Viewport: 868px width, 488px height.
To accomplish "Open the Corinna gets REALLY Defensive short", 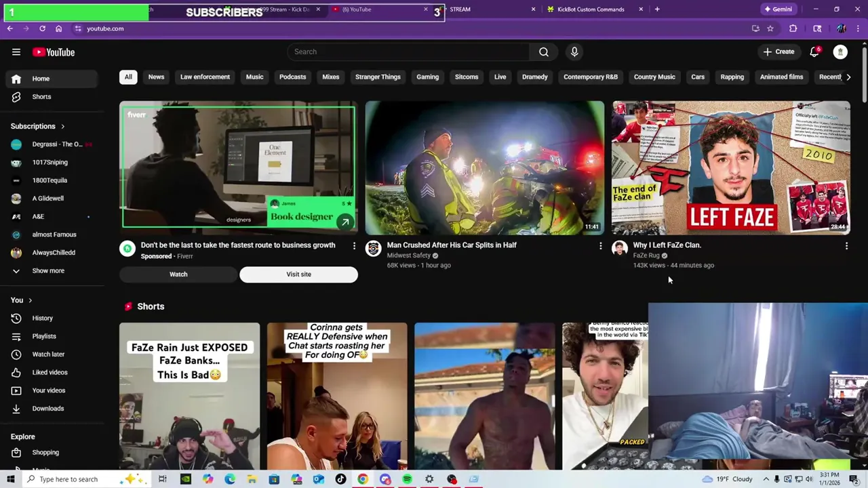I will tap(337, 396).
